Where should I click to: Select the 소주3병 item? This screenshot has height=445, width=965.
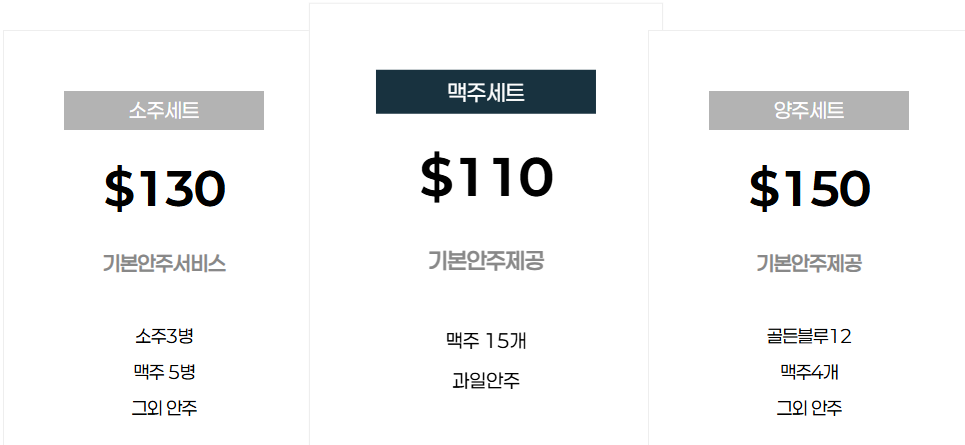click(164, 336)
